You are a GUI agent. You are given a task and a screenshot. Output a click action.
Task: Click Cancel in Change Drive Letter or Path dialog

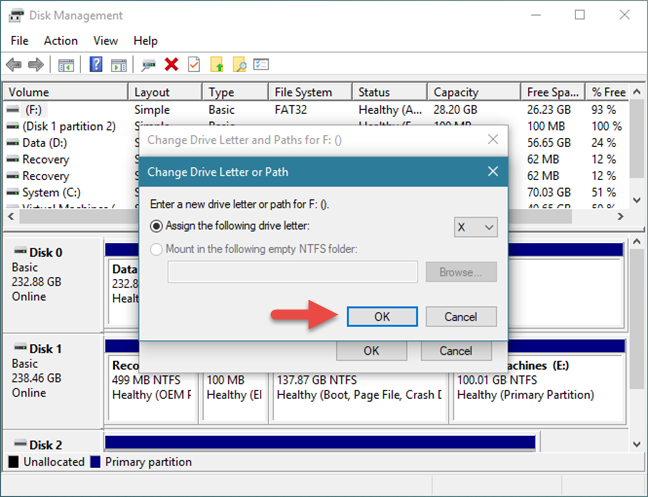461,316
